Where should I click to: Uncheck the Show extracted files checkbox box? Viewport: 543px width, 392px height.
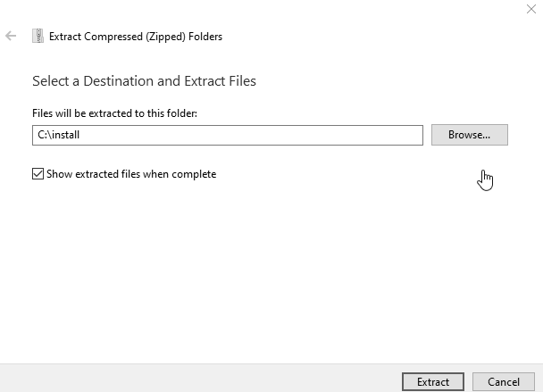click(38, 174)
